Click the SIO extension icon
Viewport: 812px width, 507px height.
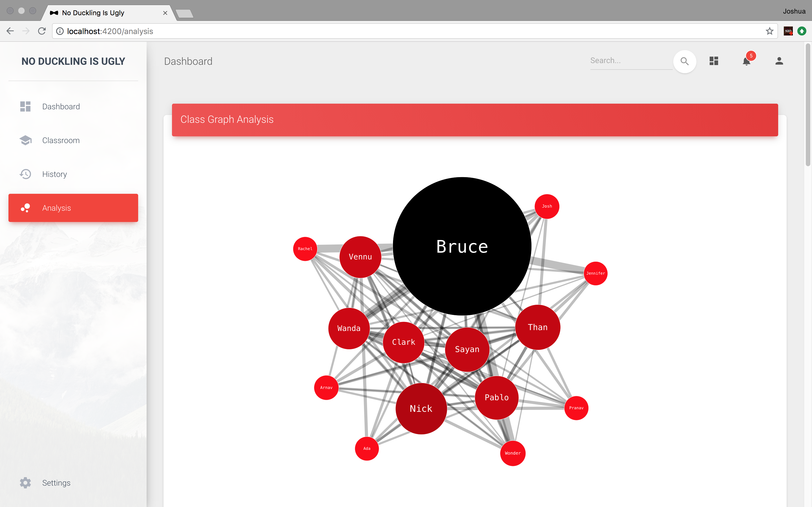point(788,31)
